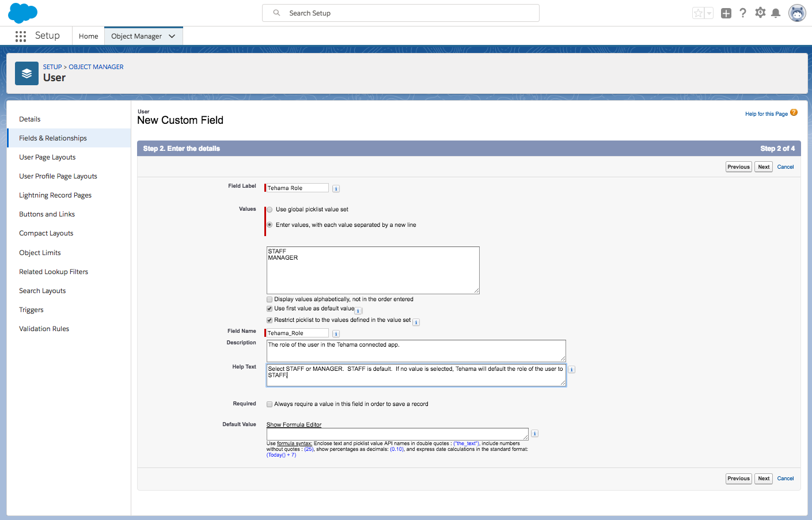
Task: Click the bottom Cancel link
Action: tap(786, 479)
